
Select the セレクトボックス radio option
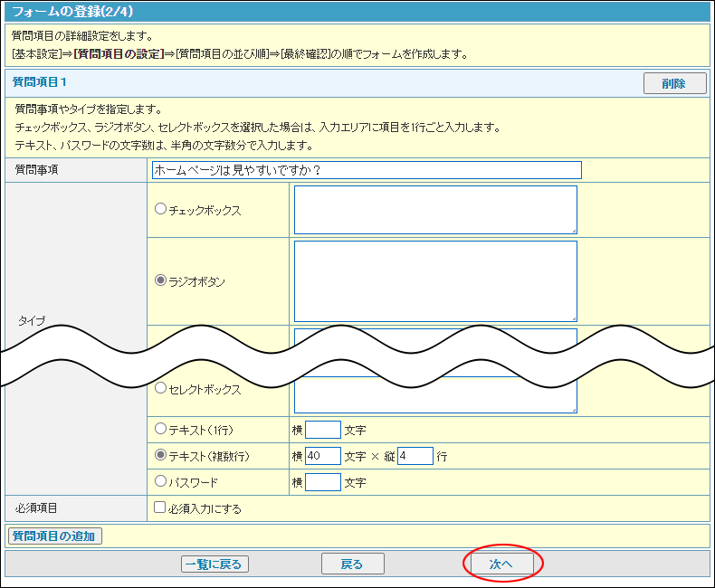click(x=161, y=388)
